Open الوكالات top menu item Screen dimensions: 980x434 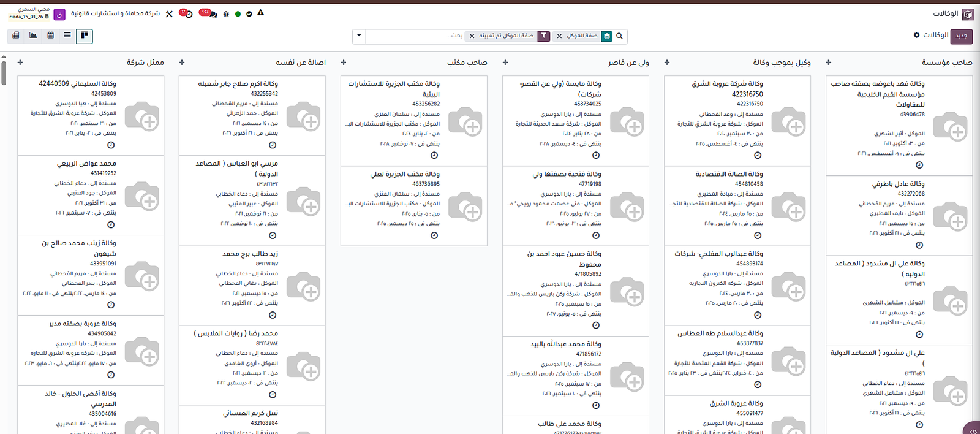946,13
